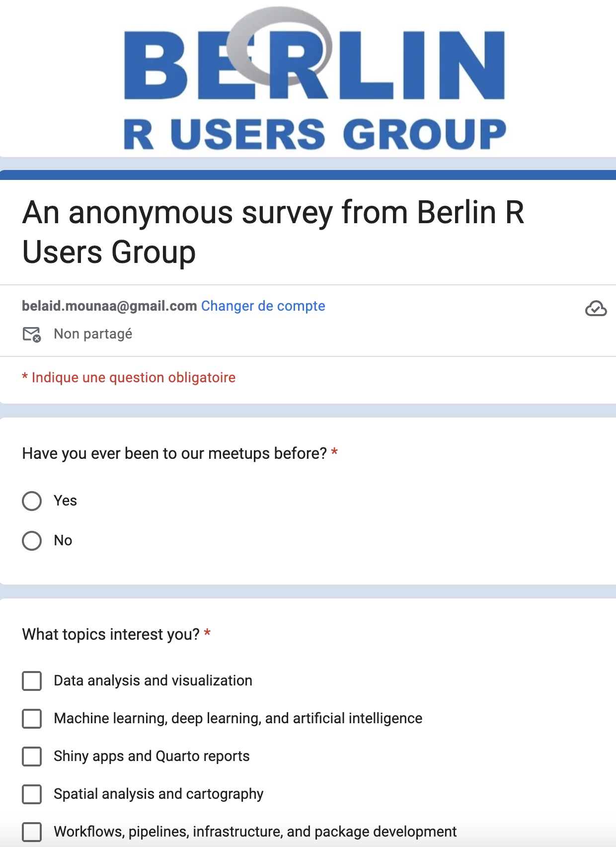Click the red asterisk after topics question
Screen dimensions: 616x847
coord(207,633)
